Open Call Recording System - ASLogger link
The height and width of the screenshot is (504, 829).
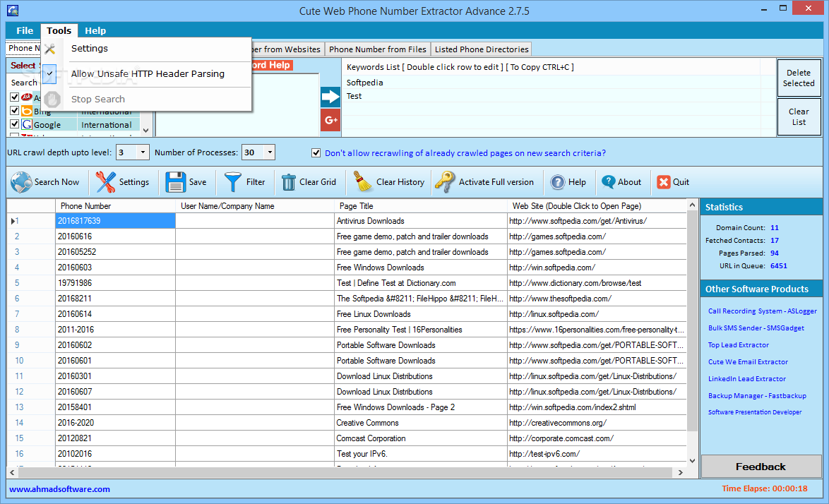tap(763, 311)
